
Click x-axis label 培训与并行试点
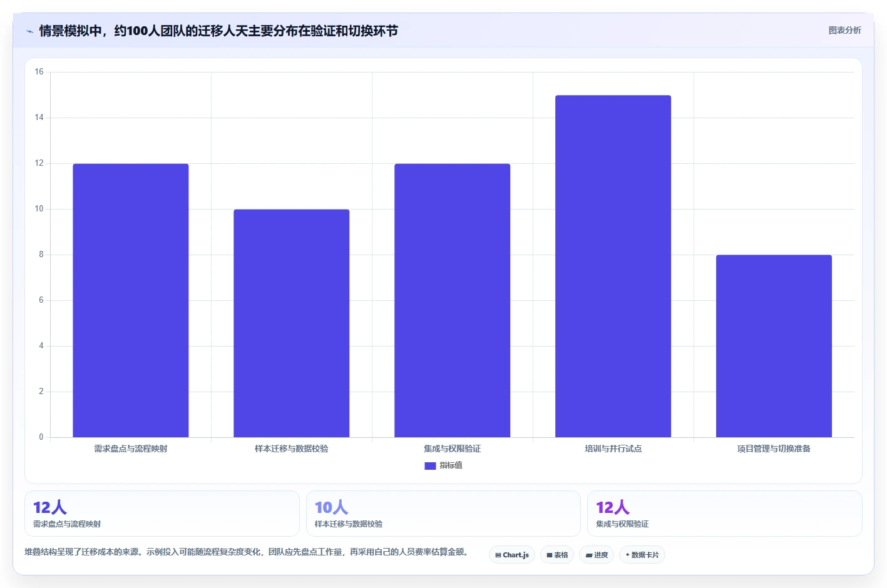(613, 449)
